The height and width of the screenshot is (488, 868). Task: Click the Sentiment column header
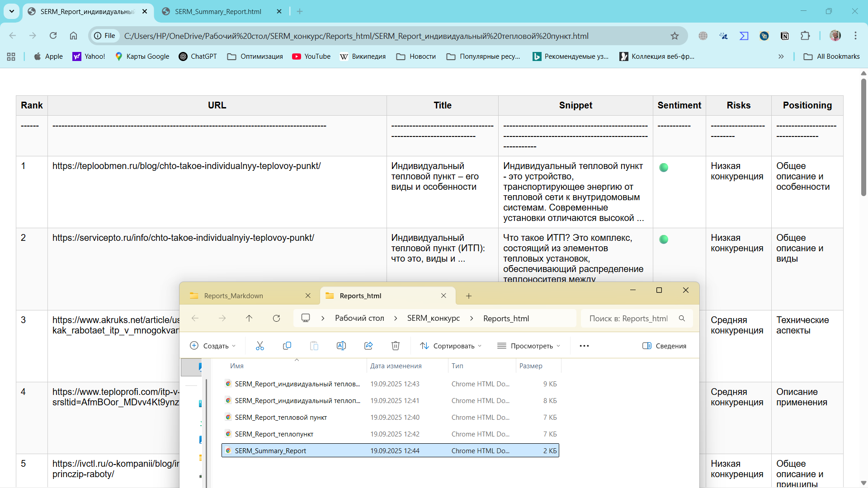(x=679, y=105)
